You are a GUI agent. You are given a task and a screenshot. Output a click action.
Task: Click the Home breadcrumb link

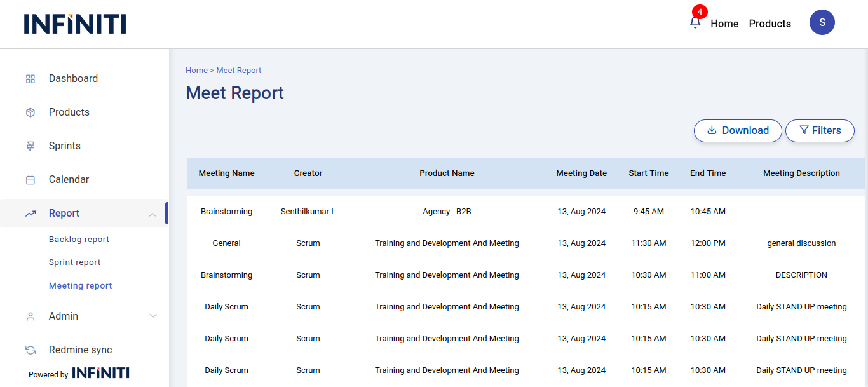tap(196, 71)
